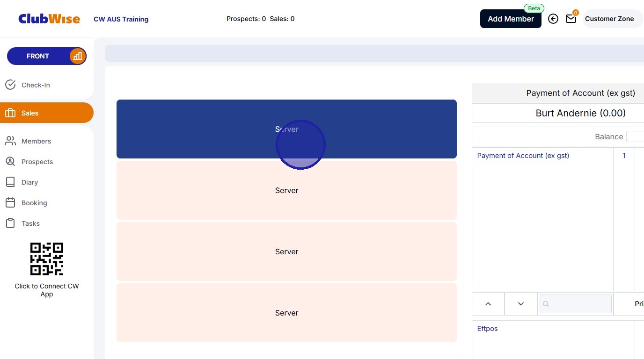Click the Payment of Account (ex gst) line item
644x359 pixels.
(523, 156)
